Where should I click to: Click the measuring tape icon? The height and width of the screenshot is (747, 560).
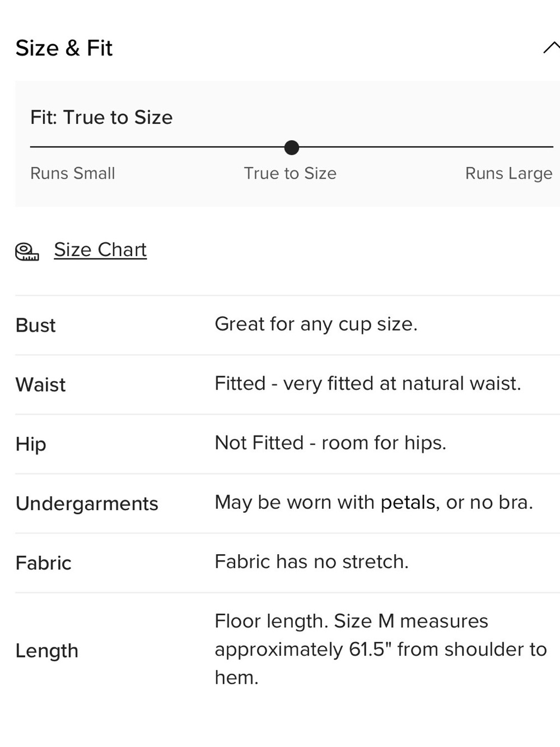pyautogui.click(x=27, y=252)
